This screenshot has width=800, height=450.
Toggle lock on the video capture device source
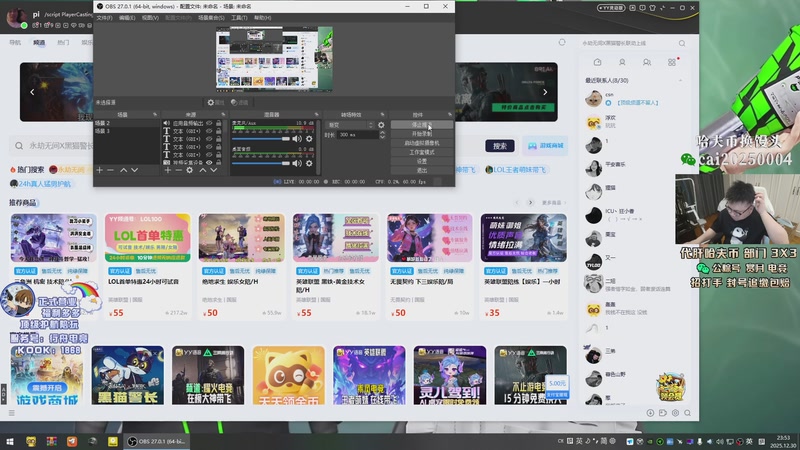(x=219, y=163)
